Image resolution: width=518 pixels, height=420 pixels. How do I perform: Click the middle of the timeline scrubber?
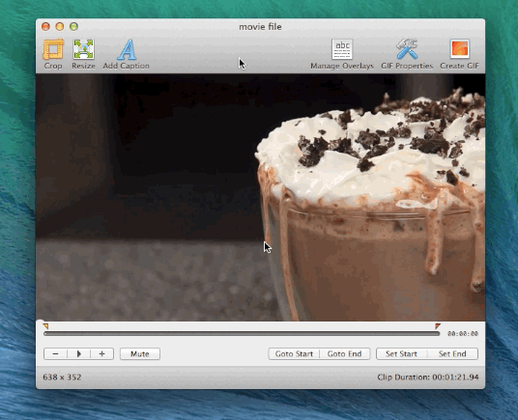(x=242, y=334)
